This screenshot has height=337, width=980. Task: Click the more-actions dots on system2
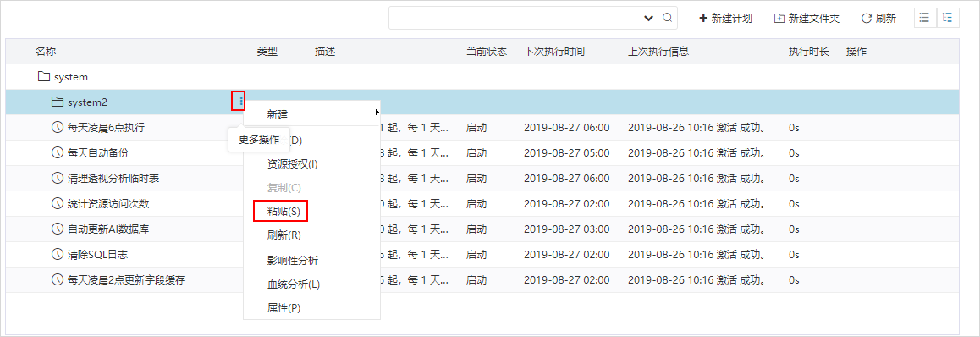click(x=241, y=101)
